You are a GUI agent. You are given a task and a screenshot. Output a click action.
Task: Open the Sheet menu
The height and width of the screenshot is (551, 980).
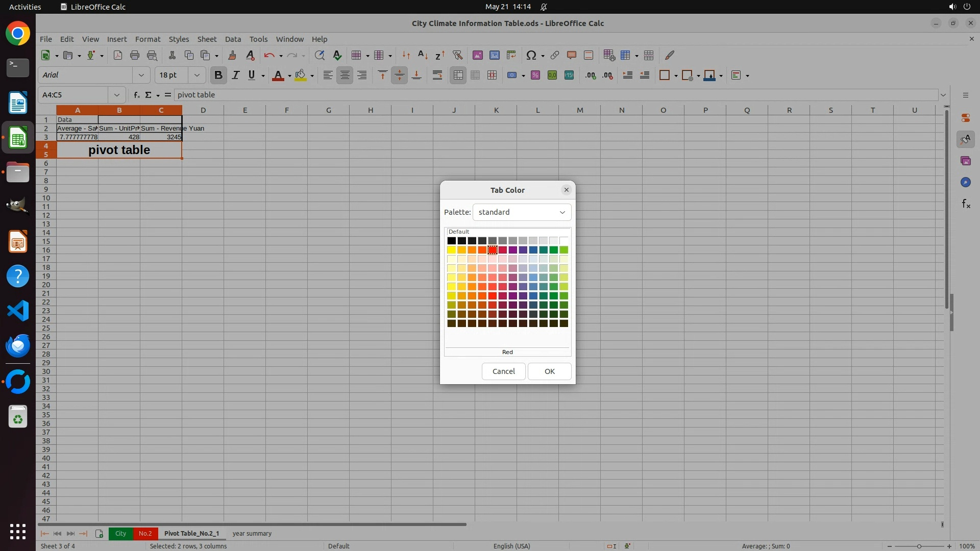click(207, 39)
